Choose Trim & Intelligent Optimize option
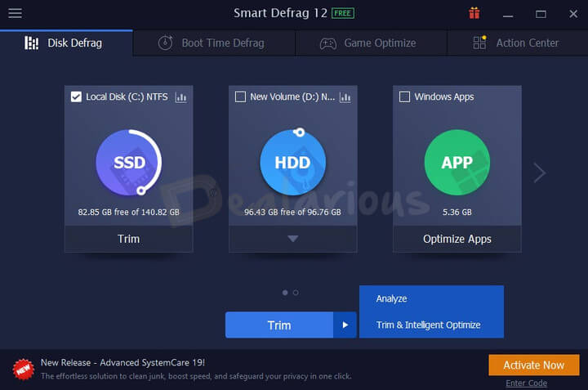The height and width of the screenshot is (390, 588). (431, 325)
